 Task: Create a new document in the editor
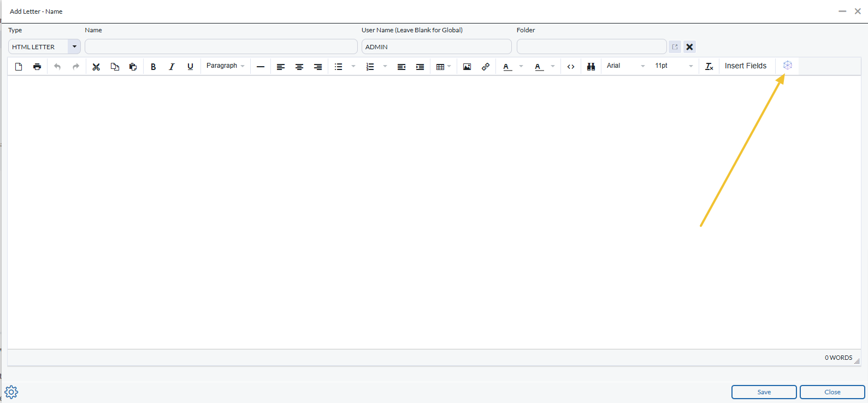[19, 67]
